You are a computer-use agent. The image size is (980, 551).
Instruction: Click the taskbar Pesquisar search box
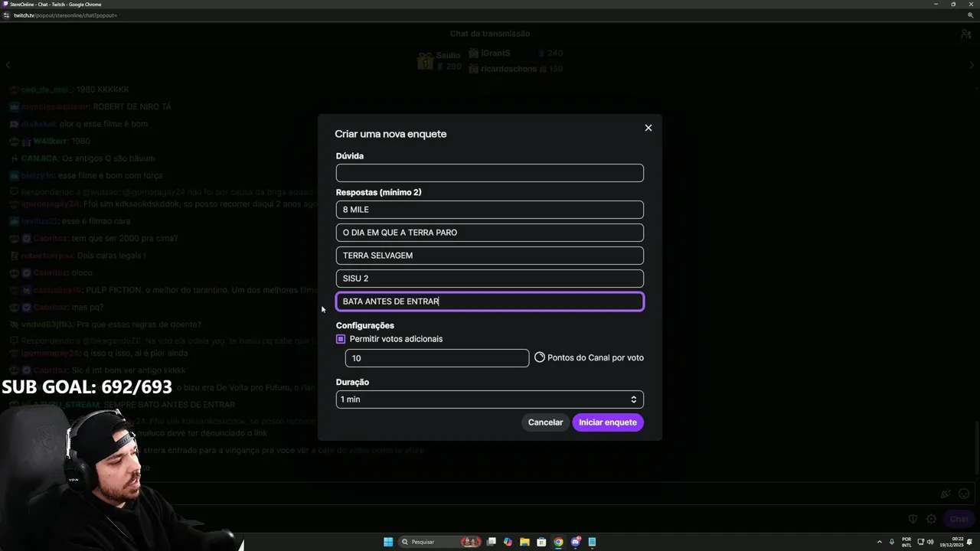438,542
